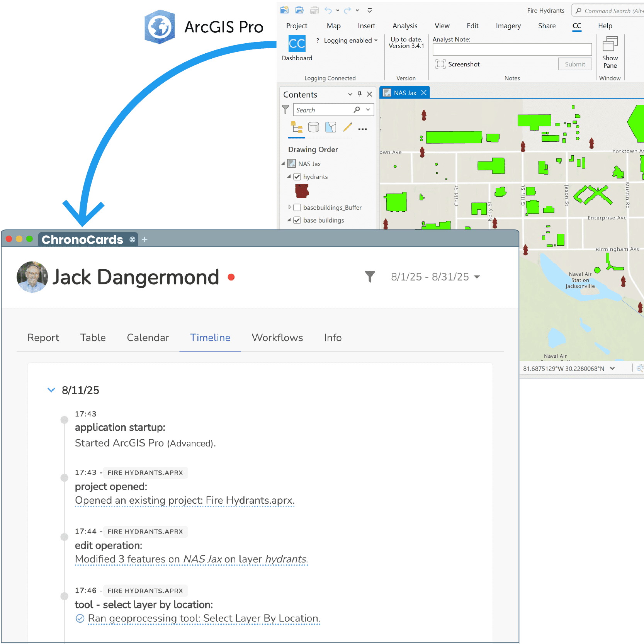Click the Submit button for Analyst Note
Screen dimensions: 644x644
(x=574, y=64)
